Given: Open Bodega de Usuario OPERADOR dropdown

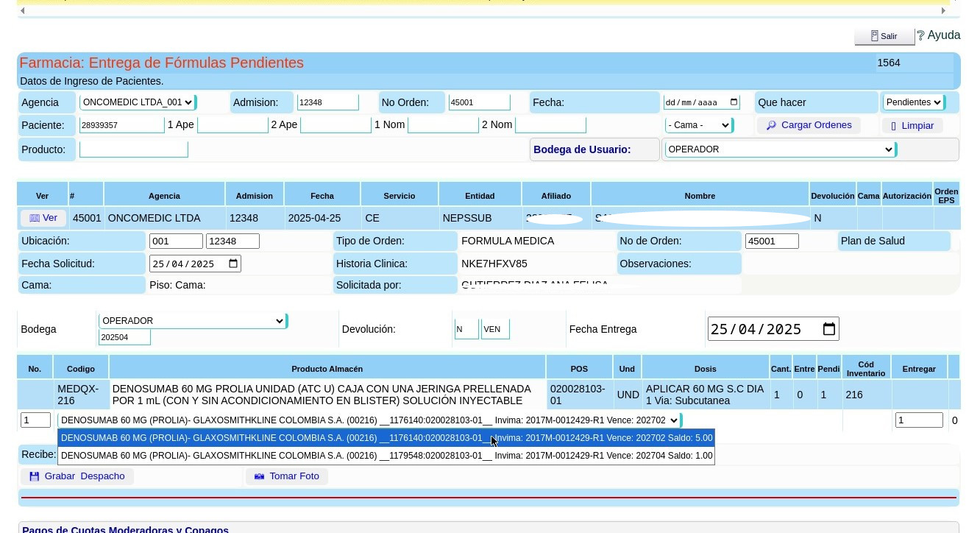Looking at the screenshot, I should (779, 149).
